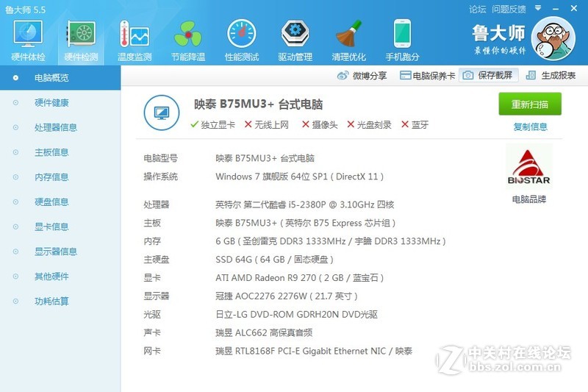Click the 鲁大师 5.5 title text
This screenshot has height=392, width=588.
coord(25,10)
